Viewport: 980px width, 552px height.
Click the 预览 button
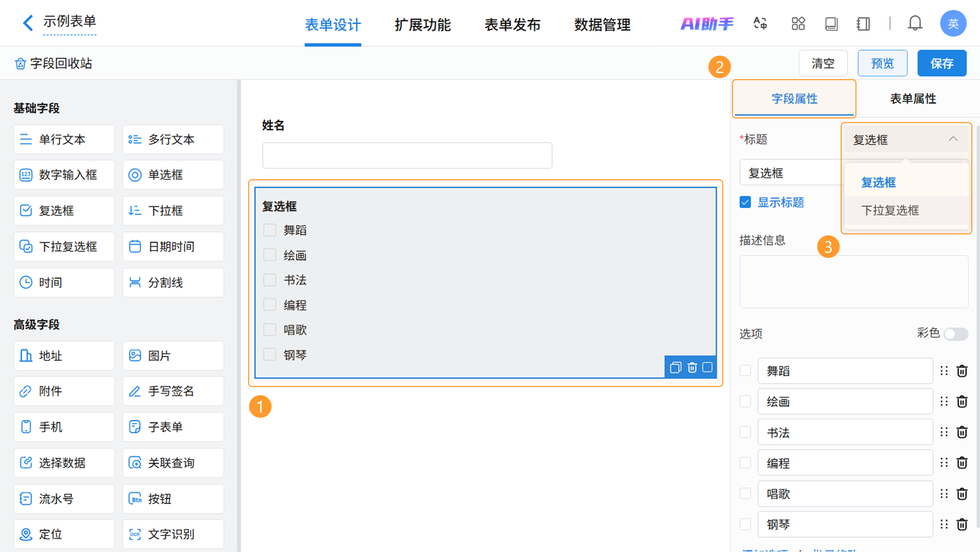click(882, 63)
